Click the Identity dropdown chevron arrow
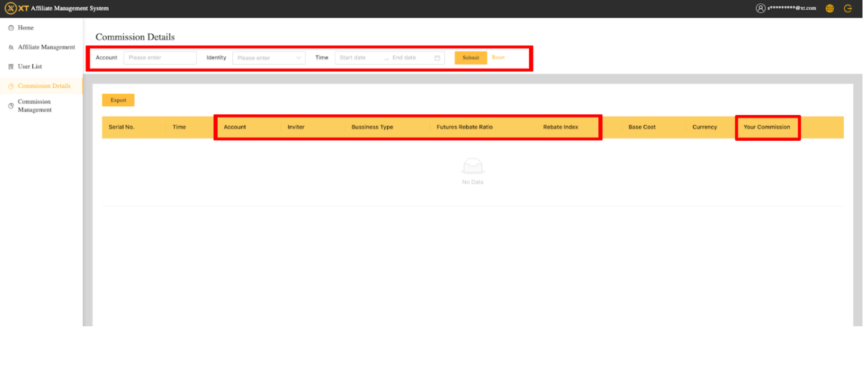Viewport: 868px width, 380px height. pos(299,58)
